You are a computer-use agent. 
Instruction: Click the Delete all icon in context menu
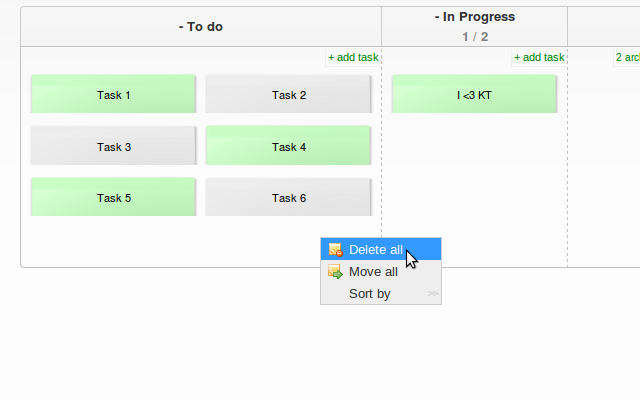pyautogui.click(x=335, y=250)
